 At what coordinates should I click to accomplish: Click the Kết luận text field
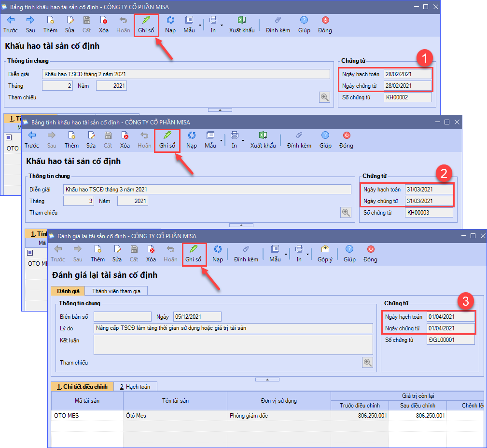(233, 345)
